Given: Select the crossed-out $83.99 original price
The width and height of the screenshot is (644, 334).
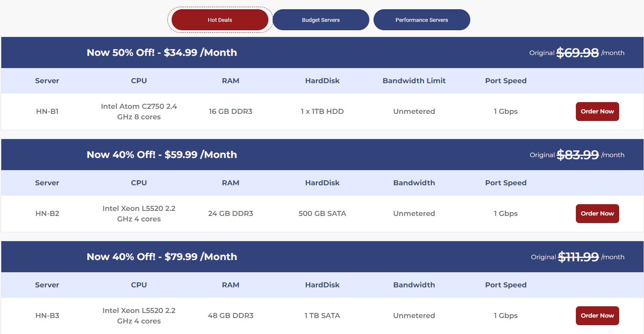Looking at the screenshot, I should (x=578, y=155).
